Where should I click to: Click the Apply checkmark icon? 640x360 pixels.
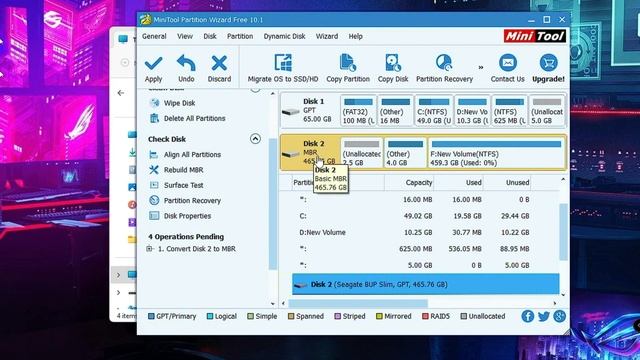pos(153,63)
